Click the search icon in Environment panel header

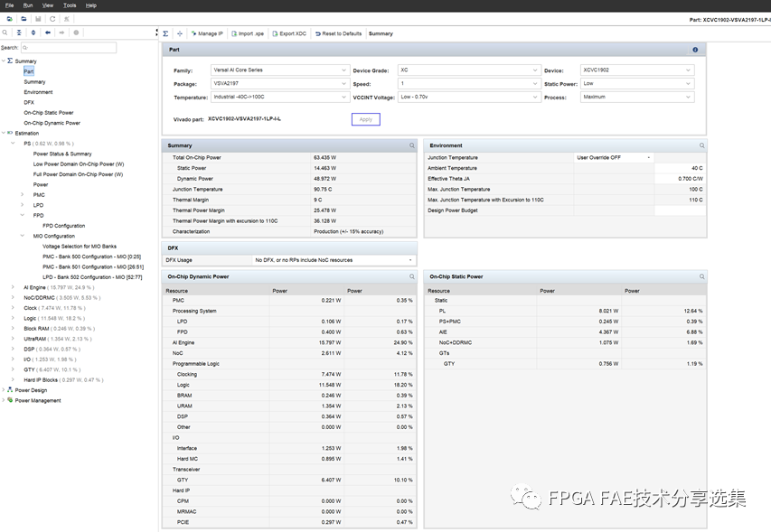pos(701,145)
